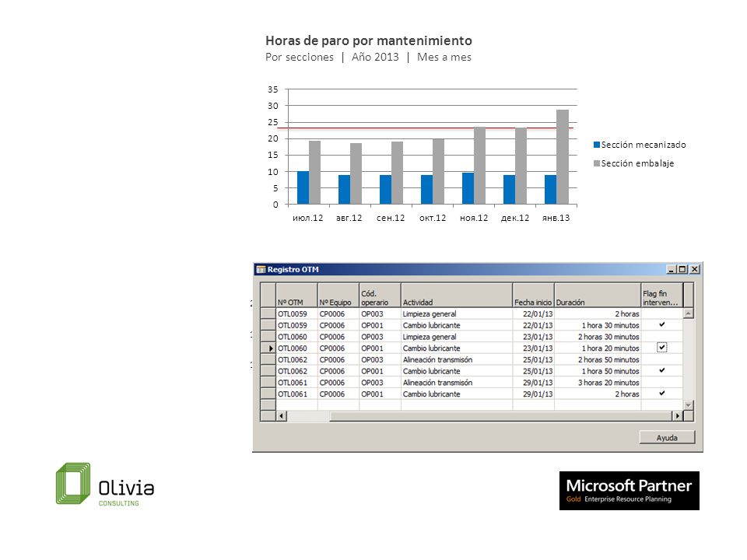The height and width of the screenshot is (560, 747).
Task: Select the "1 hora 20 minutos" duration cell
Action: pos(598,348)
